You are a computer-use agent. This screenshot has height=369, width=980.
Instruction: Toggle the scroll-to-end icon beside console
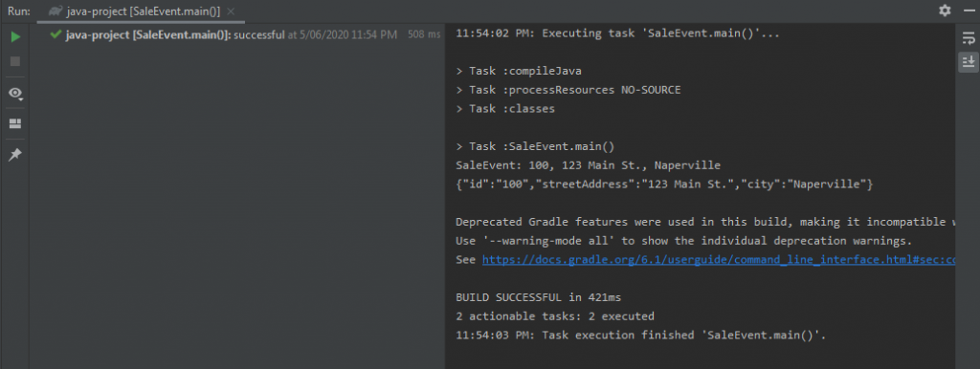click(x=969, y=61)
